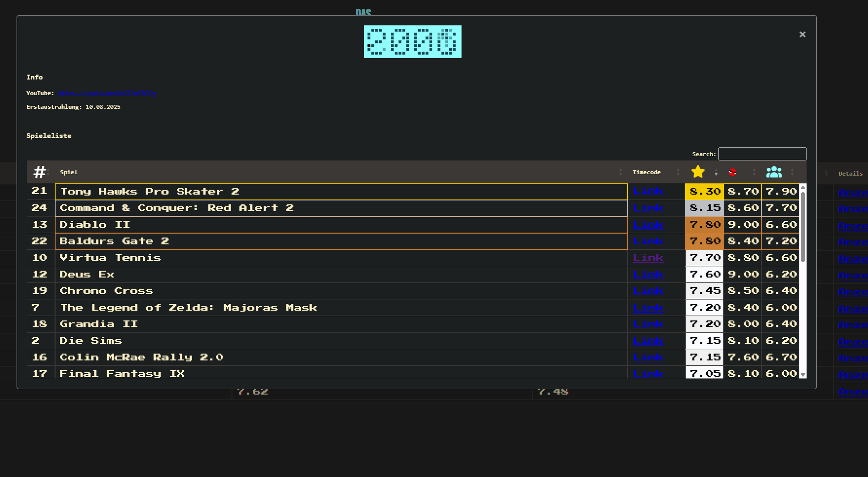The width and height of the screenshot is (868, 477).
Task: Toggle sort arrows on the Spiel column
Action: 620,172
